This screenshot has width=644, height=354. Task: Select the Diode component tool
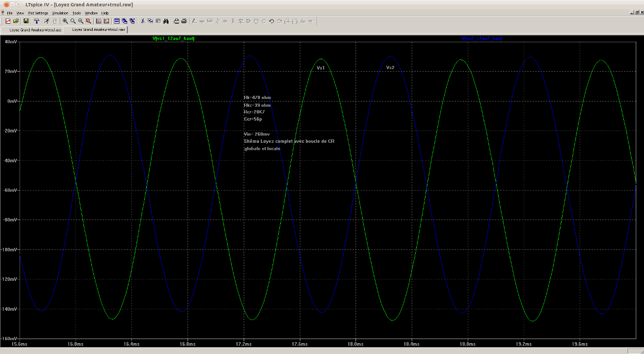pyautogui.click(x=241, y=21)
